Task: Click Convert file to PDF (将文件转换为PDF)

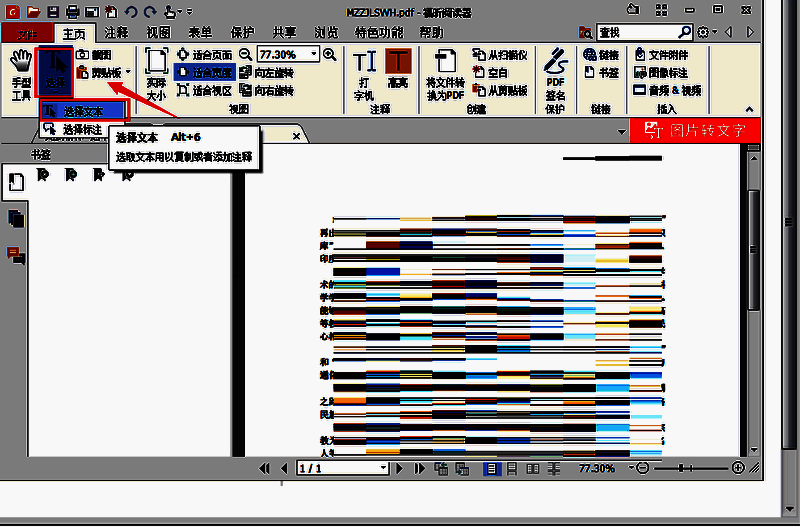Action: point(445,75)
